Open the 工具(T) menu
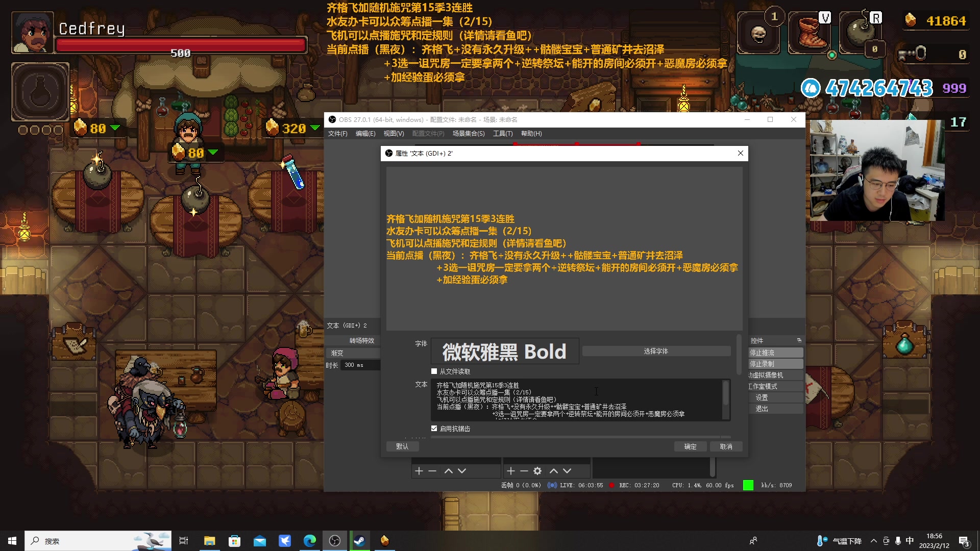The width and height of the screenshot is (980, 551). pyautogui.click(x=503, y=134)
